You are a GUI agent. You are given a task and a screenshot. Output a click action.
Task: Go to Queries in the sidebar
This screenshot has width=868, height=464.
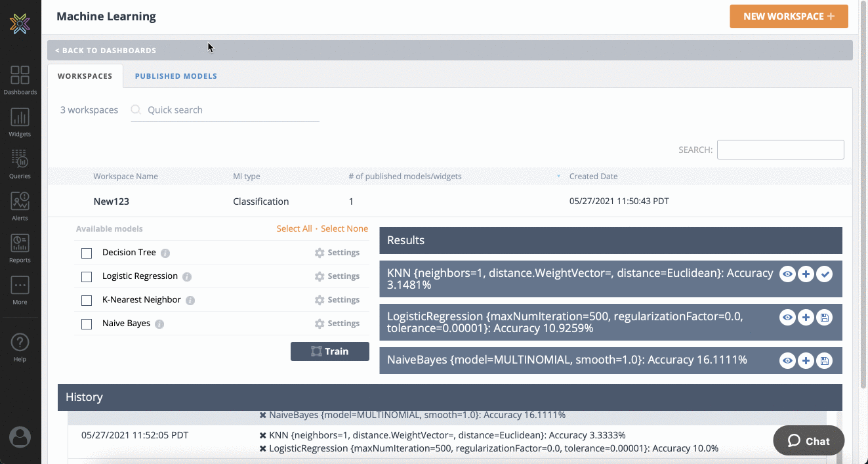(20, 163)
